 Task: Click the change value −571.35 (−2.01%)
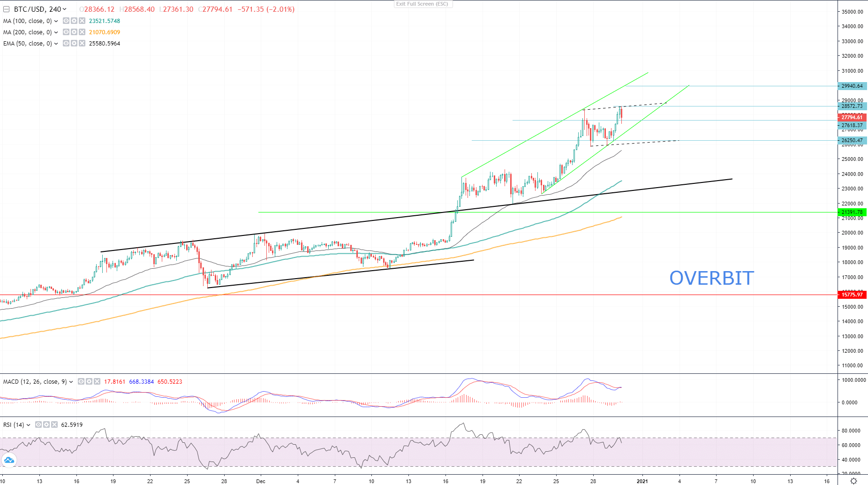[x=266, y=9]
